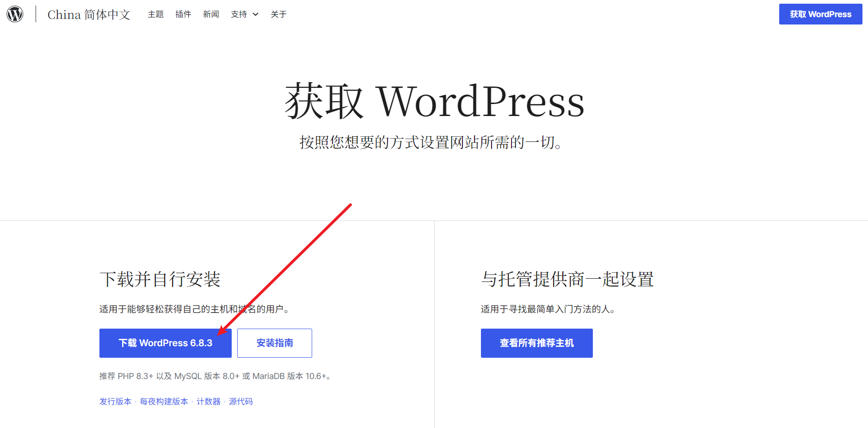This screenshot has width=868, height=428.
Task: Open the 源代码 link
Action: pyautogui.click(x=241, y=401)
